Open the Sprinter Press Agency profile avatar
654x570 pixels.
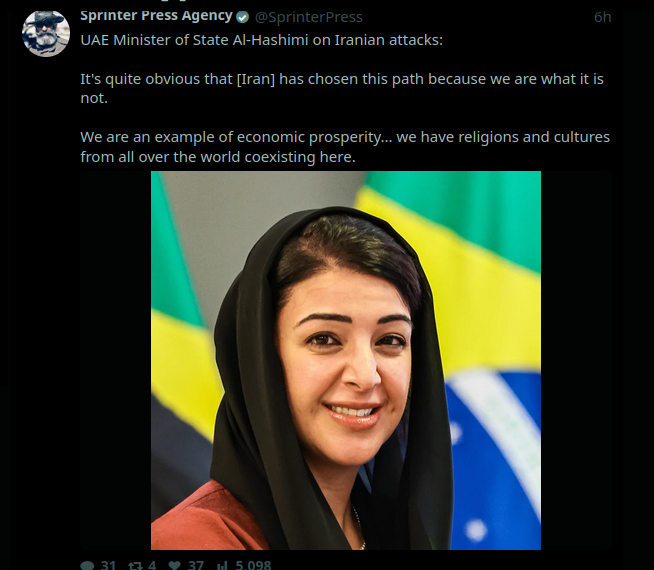(46, 33)
